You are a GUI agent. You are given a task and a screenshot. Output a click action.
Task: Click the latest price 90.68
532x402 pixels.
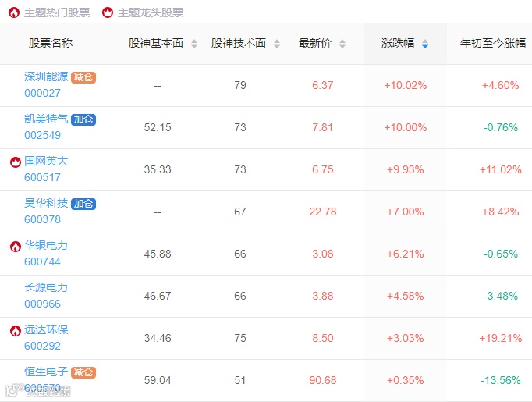tap(323, 380)
